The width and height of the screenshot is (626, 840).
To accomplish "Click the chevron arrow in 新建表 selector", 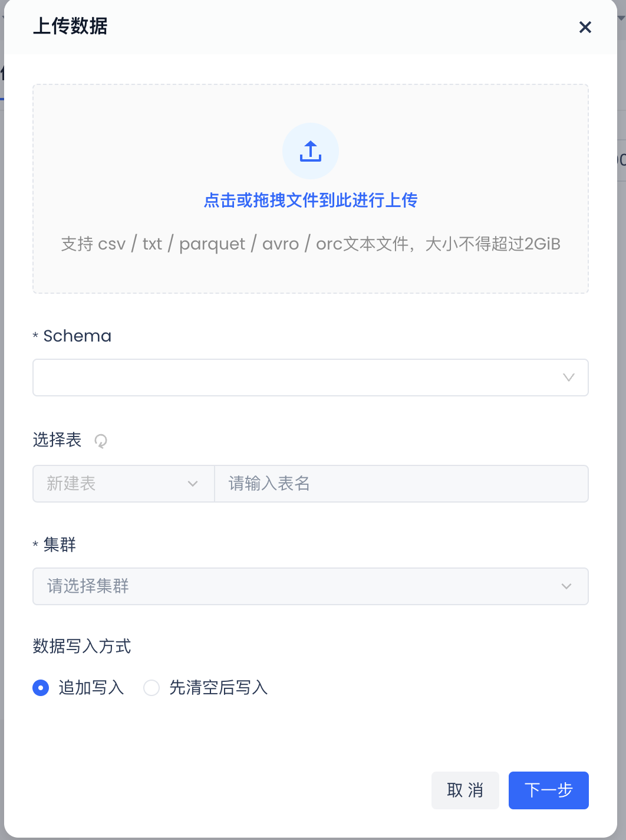I will 192,484.
